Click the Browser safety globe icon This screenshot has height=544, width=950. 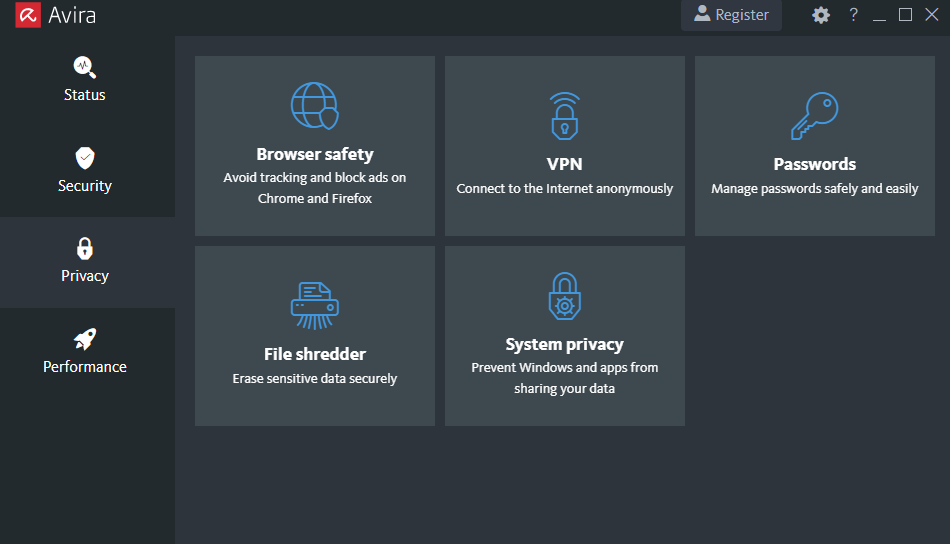pos(314,106)
